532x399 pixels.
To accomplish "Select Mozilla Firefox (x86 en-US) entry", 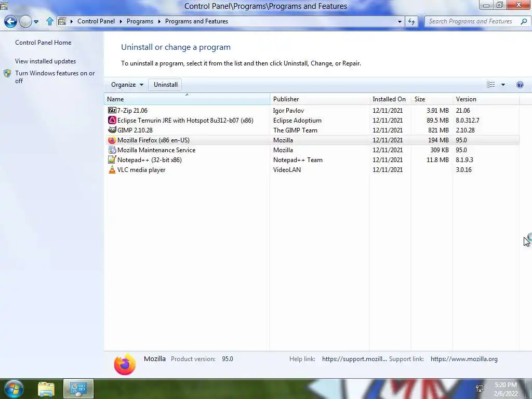I will [x=312, y=140].
